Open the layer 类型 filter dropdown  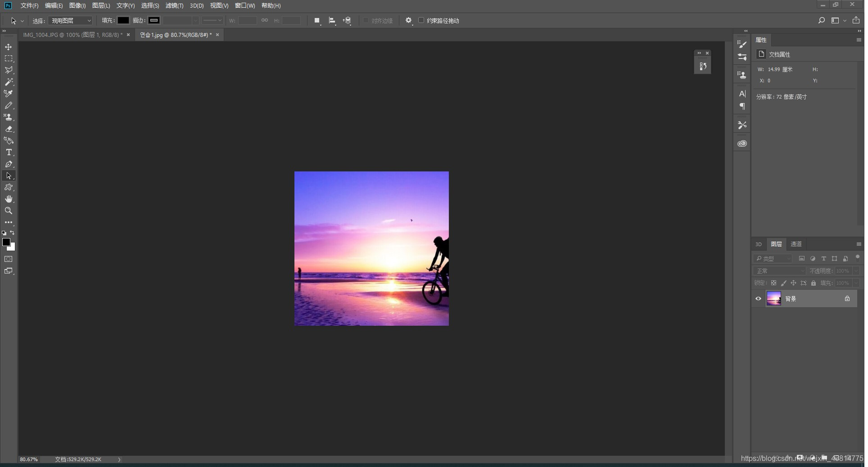pyautogui.click(x=773, y=259)
